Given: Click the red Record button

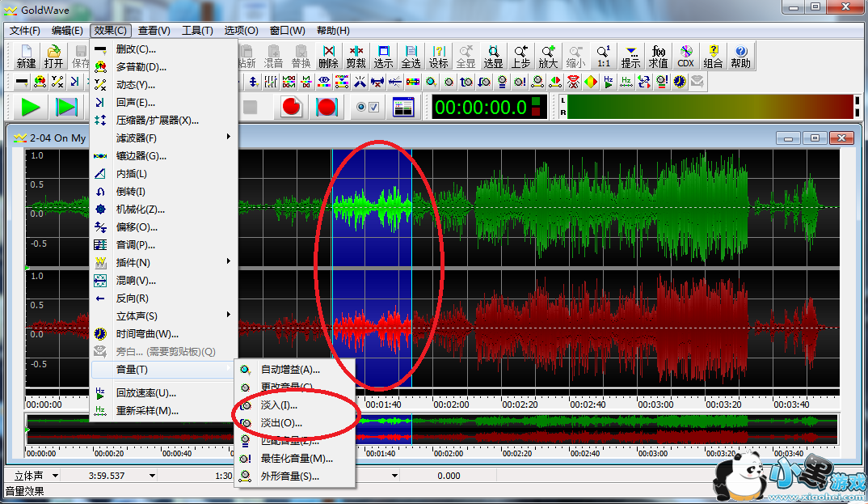Looking at the screenshot, I should click(292, 107).
